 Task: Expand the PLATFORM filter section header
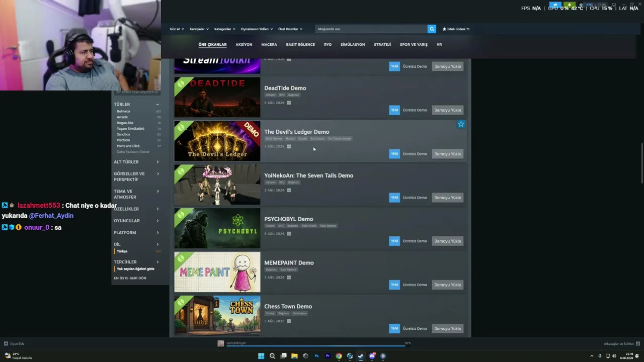[136, 233]
